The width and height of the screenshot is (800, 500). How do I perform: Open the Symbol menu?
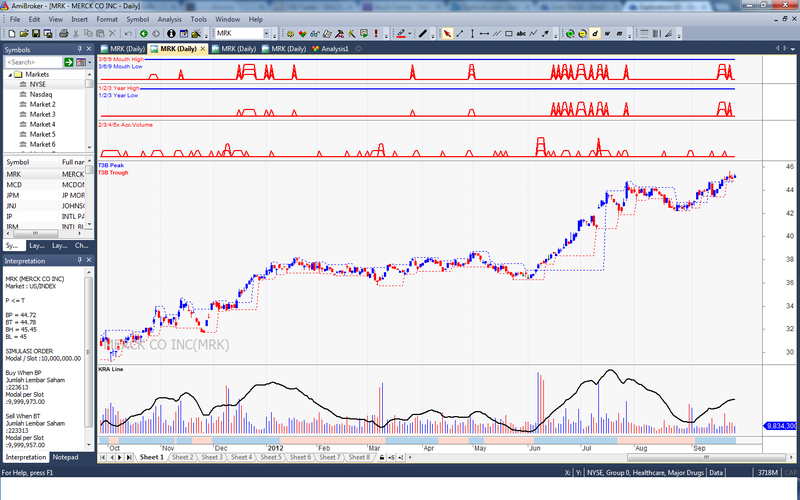tap(138, 19)
